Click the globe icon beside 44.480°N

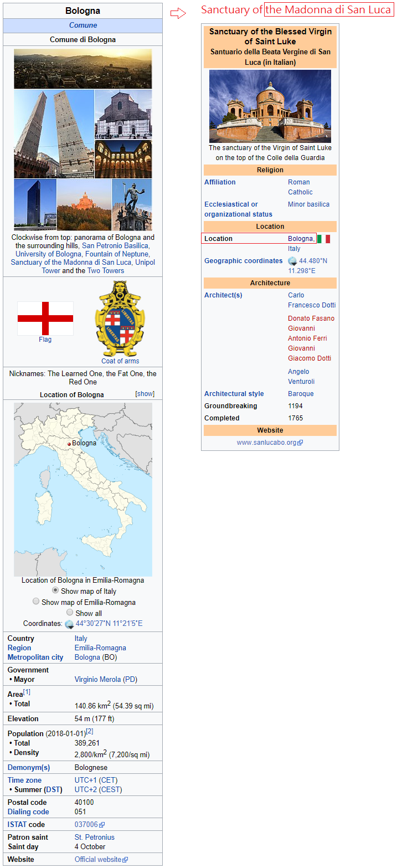tap(292, 261)
